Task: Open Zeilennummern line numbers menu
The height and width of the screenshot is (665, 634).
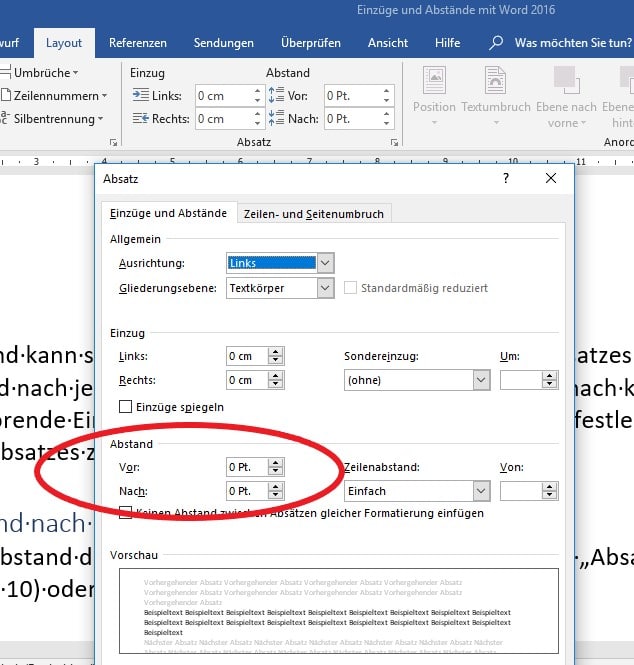Action: 56,96
